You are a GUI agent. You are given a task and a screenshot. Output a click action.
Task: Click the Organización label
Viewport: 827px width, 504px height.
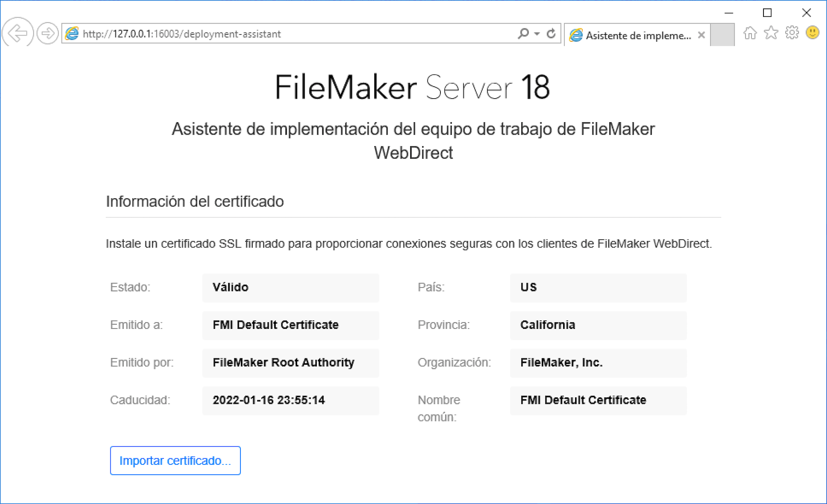454,363
